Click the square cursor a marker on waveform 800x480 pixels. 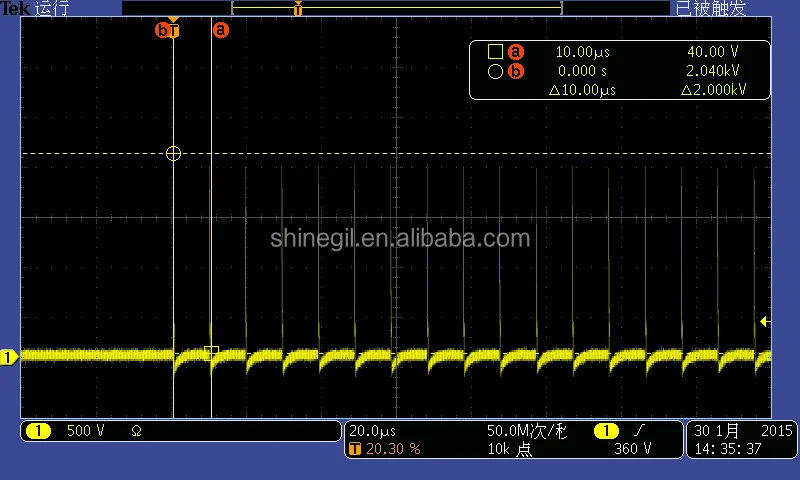pos(211,353)
